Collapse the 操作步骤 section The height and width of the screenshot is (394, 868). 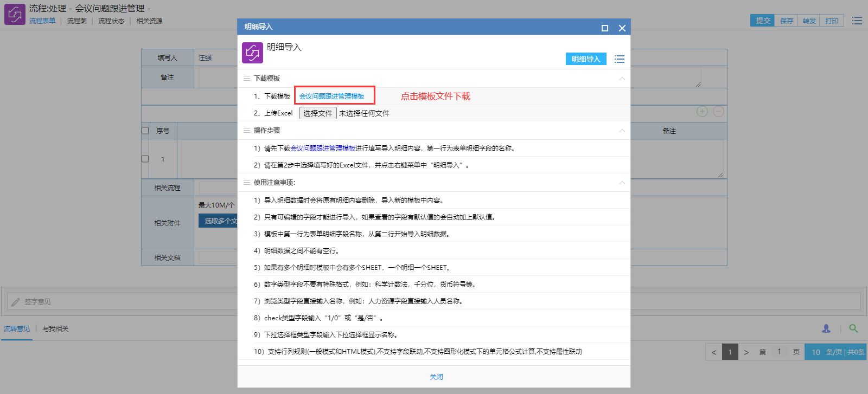[x=622, y=131]
